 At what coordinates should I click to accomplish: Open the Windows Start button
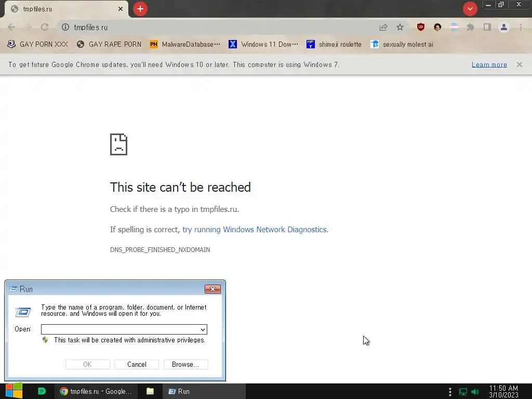click(x=14, y=391)
